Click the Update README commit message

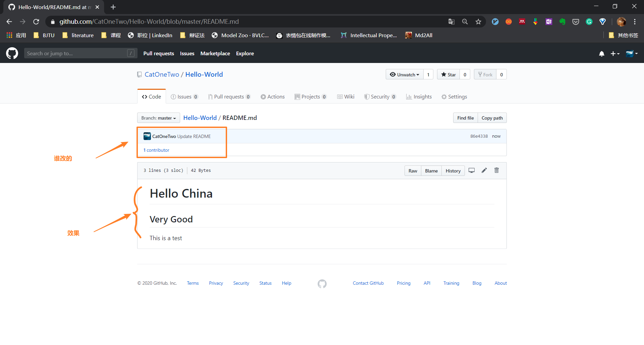point(194,136)
